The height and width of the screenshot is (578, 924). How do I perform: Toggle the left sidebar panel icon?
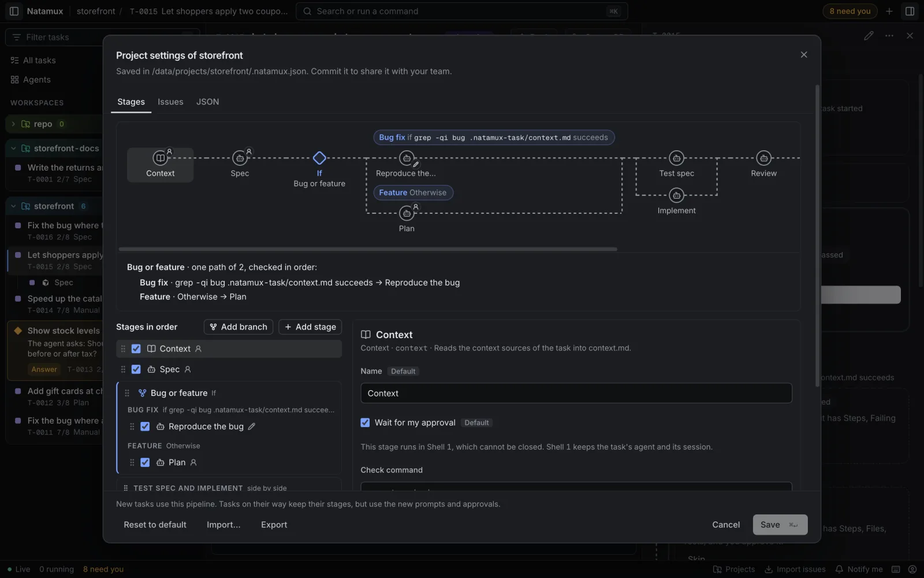[14, 11]
